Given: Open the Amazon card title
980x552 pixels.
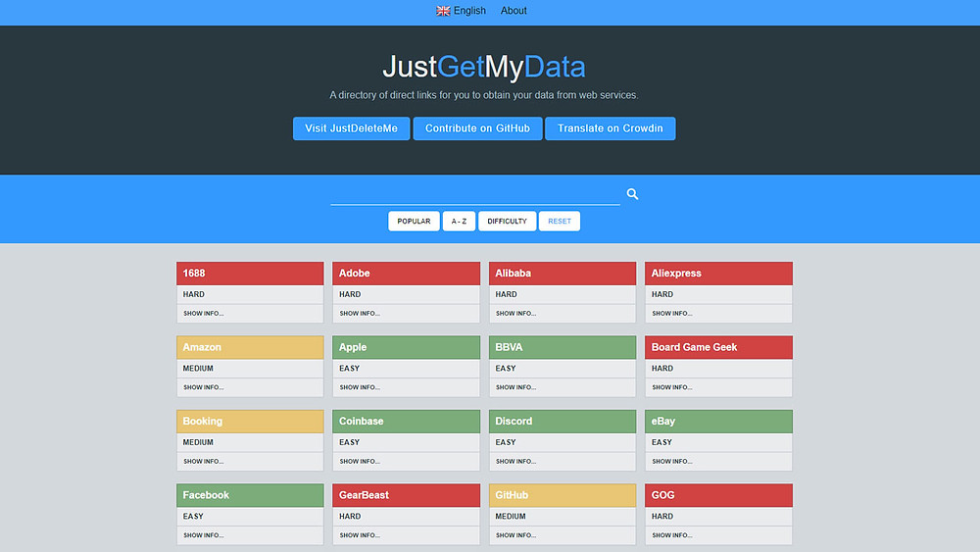Looking at the screenshot, I should pyautogui.click(x=250, y=347).
